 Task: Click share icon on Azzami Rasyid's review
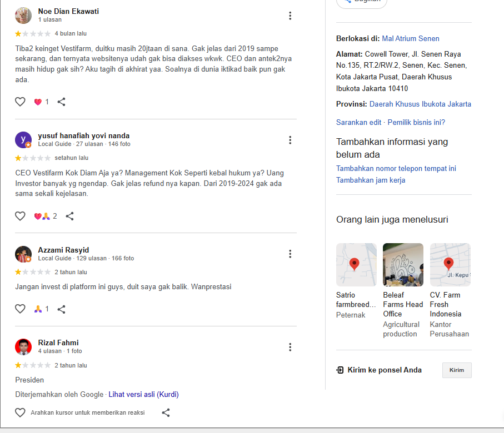tap(62, 309)
